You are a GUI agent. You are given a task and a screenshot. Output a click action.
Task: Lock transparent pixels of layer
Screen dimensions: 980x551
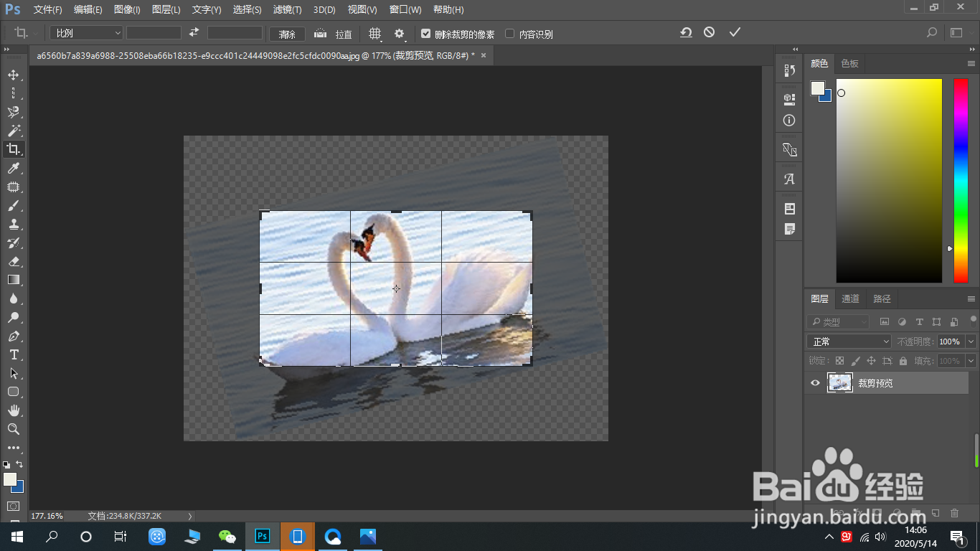(839, 361)
